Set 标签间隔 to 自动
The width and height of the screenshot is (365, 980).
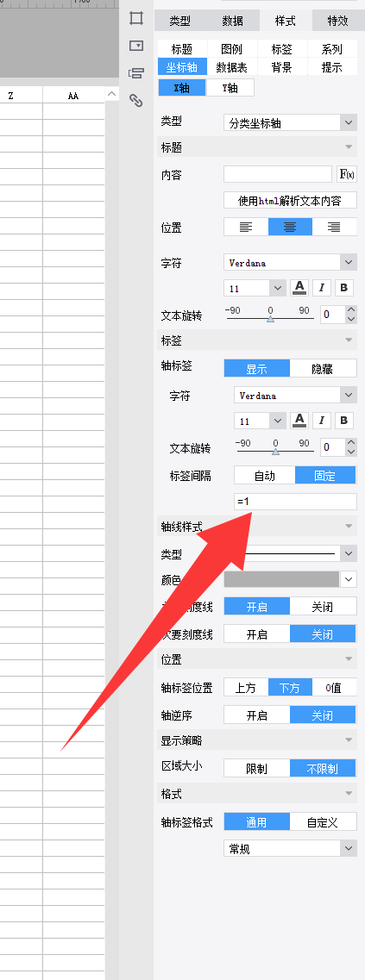click(x=265, y=476)
